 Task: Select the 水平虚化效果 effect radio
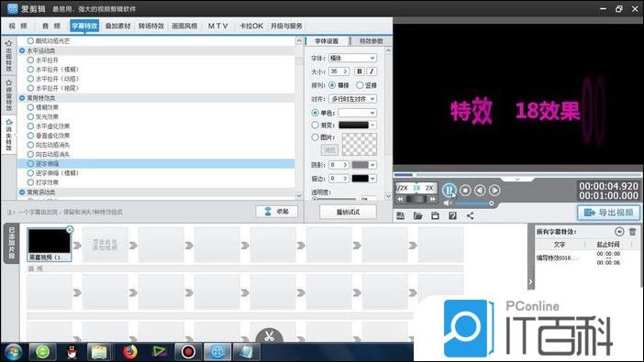pyautogui.click(x=30, y=126)
